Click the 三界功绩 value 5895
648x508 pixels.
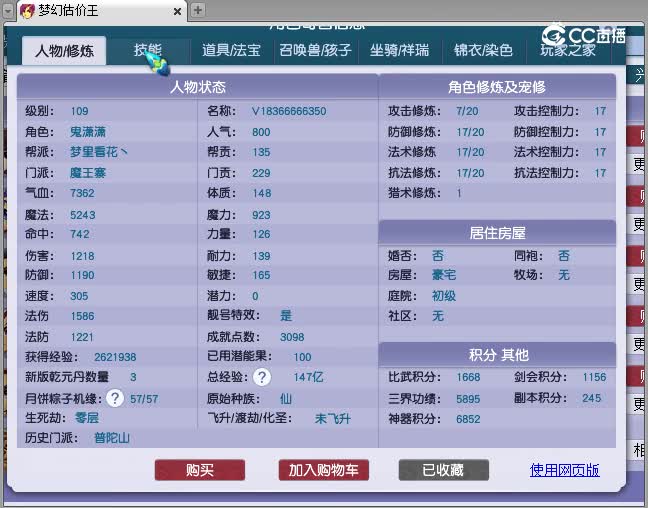tap(468, 399)
